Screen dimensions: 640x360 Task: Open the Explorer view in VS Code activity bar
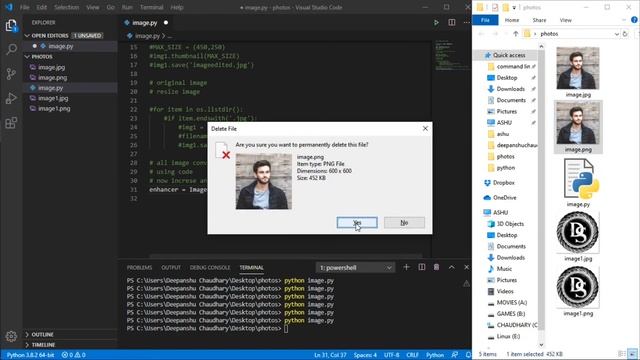(11, 25)
